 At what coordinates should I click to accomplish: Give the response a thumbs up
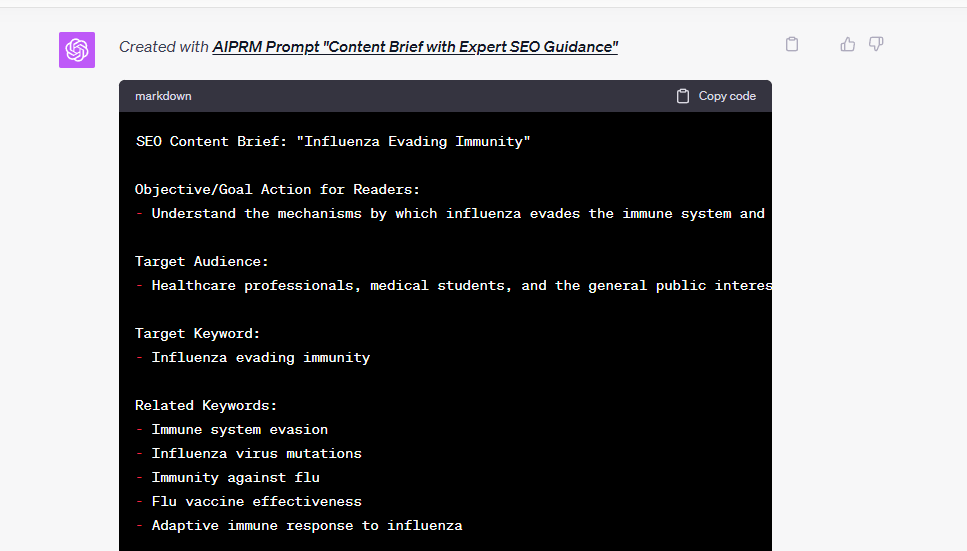[848, 44]
